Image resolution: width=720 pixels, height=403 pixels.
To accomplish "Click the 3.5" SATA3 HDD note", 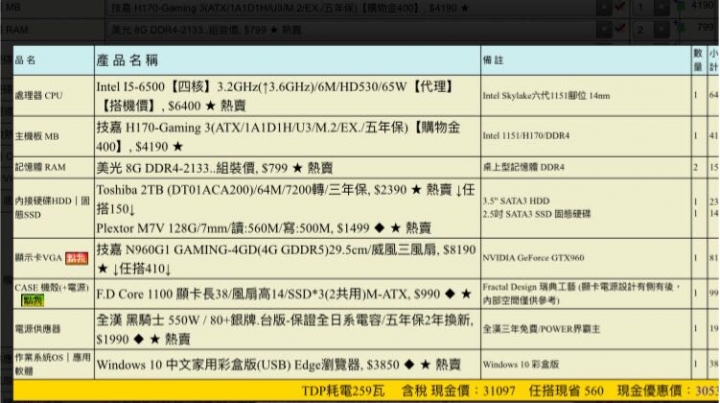I will (x=516, y=201).
